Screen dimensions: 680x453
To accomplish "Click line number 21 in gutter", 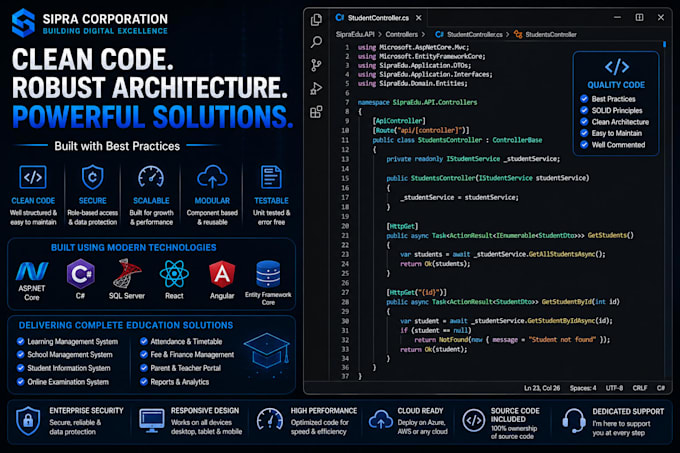I will coord(345,235).
